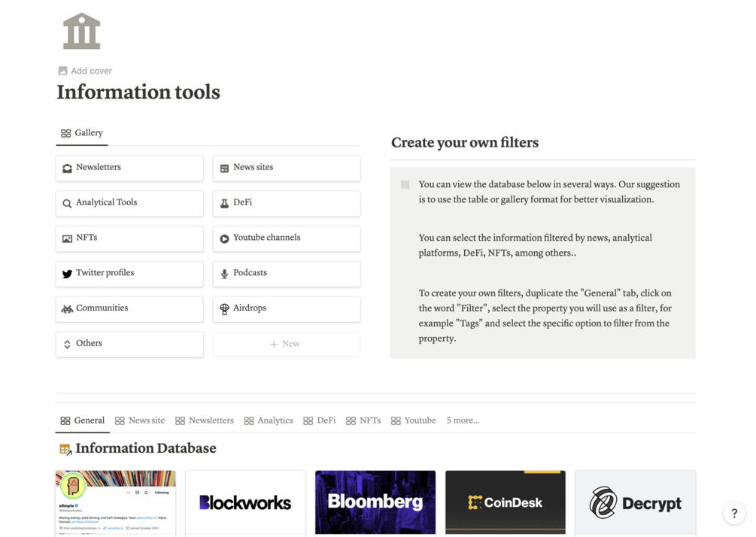
Task: Click the Communities invader icon
Action: 67,309
